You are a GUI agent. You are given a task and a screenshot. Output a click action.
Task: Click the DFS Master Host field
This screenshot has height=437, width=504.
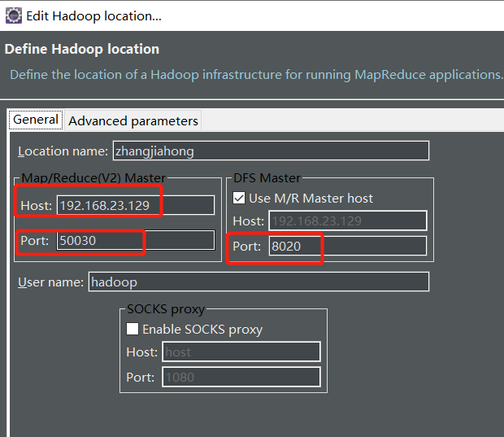coord(348,221)
